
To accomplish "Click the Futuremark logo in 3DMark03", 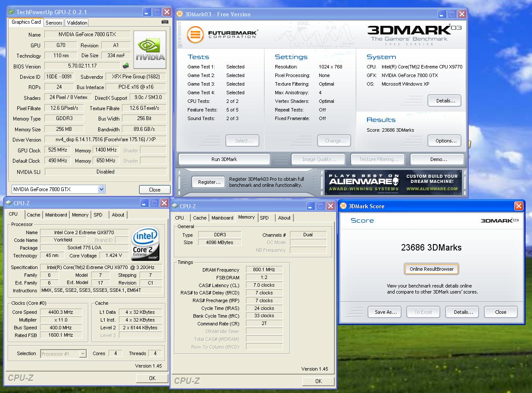I will click(x=222, y=34).
